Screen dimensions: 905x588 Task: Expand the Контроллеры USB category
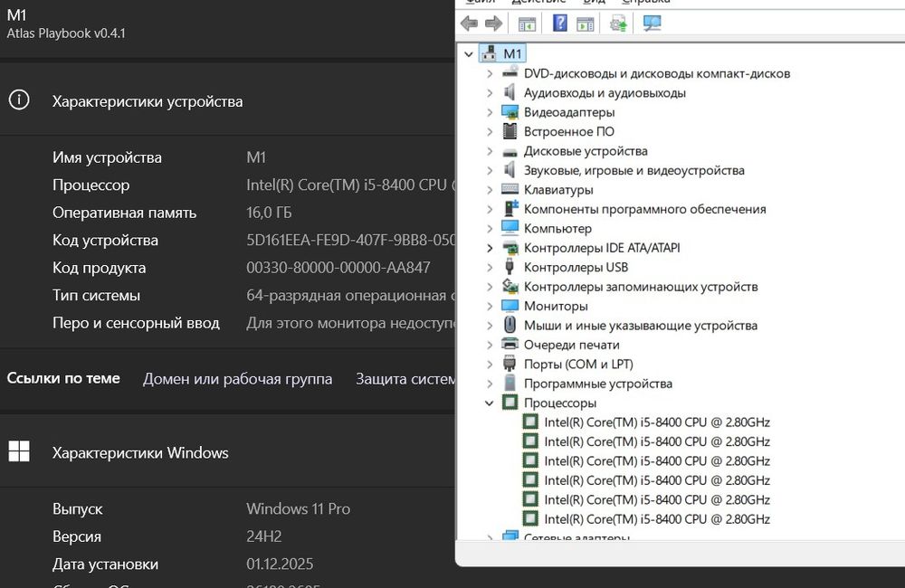coord(490,267)
